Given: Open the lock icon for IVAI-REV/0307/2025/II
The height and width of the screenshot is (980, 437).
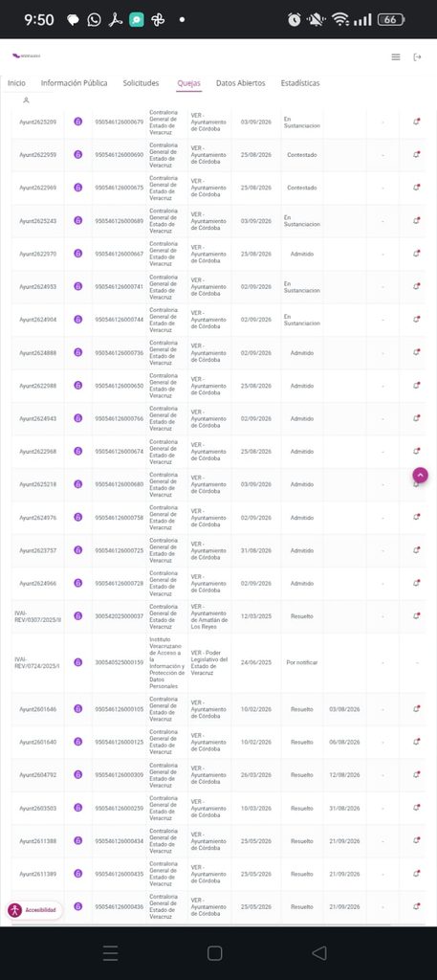Looking at the screenshot, I should pos(78,616).
